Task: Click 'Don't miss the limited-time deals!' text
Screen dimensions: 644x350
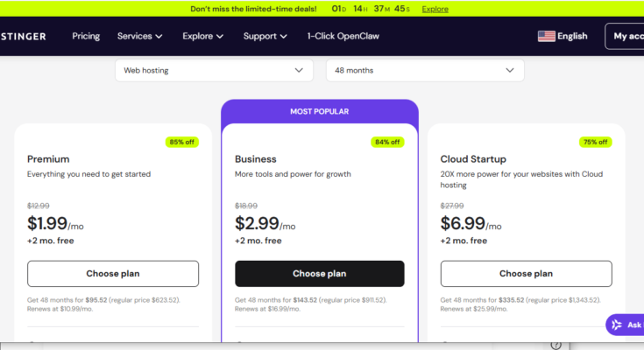Action: click(x=253, y=9)
